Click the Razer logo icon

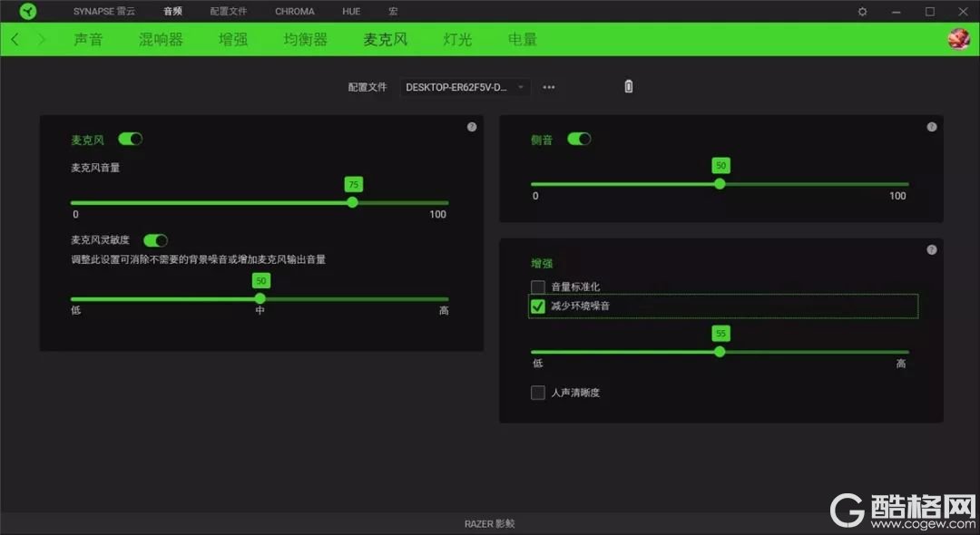tap(27, 11)
